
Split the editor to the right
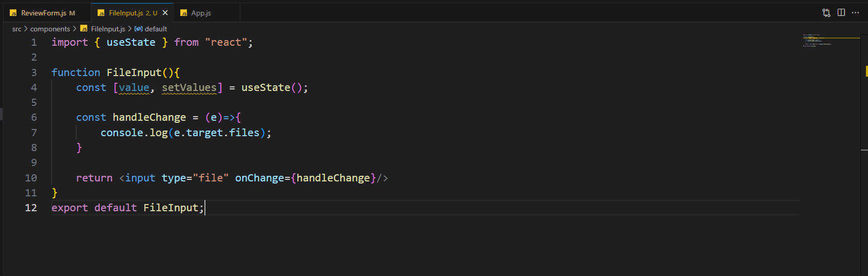[x=841, y=12]
